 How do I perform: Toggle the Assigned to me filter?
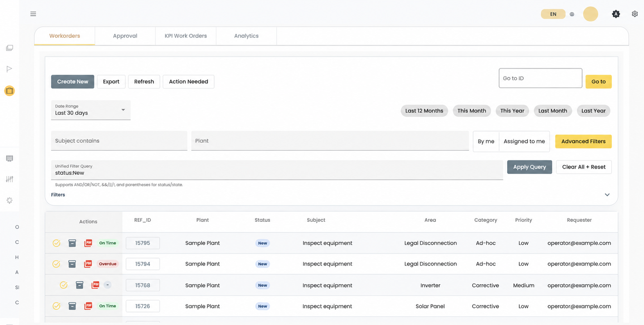[524, 141]
